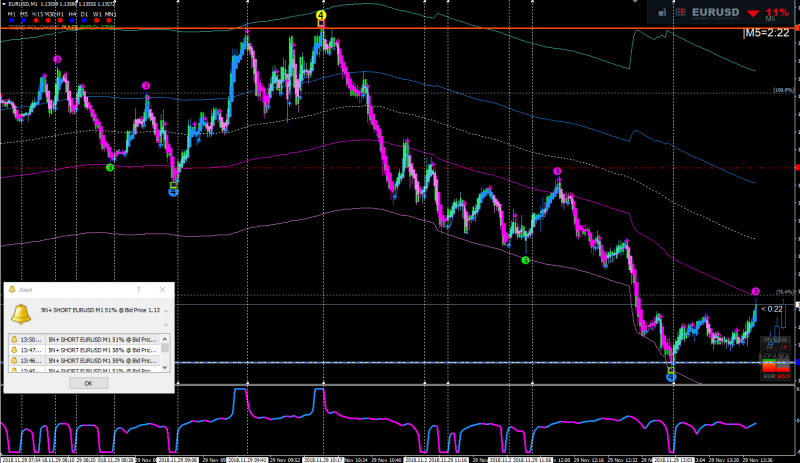Click the yellow circle 4 marker at chart peak

321,15
